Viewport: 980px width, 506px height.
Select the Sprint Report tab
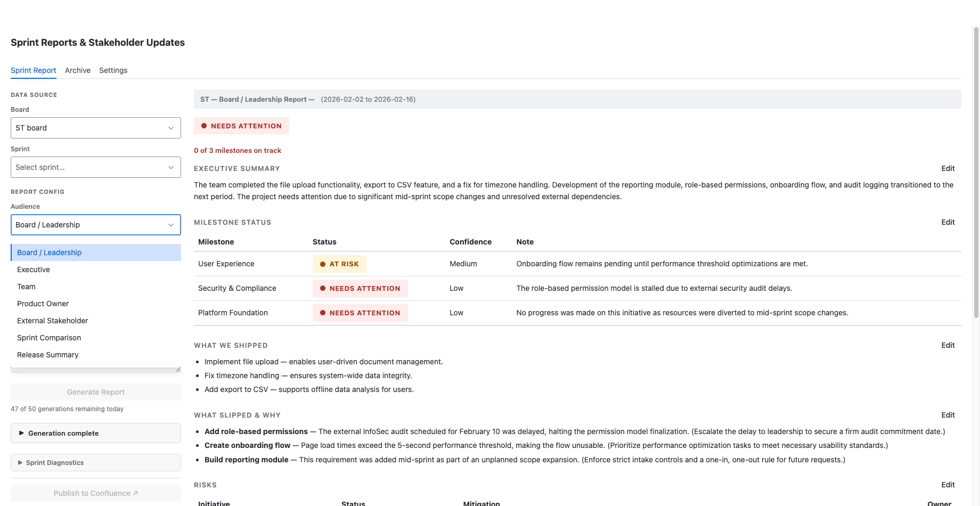34,70
